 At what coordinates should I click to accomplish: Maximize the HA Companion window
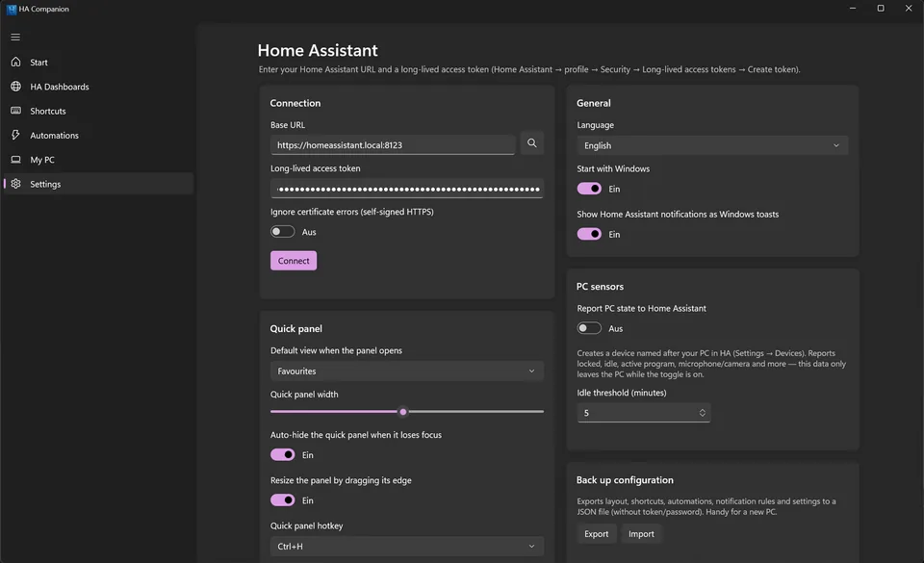(881, 9)
